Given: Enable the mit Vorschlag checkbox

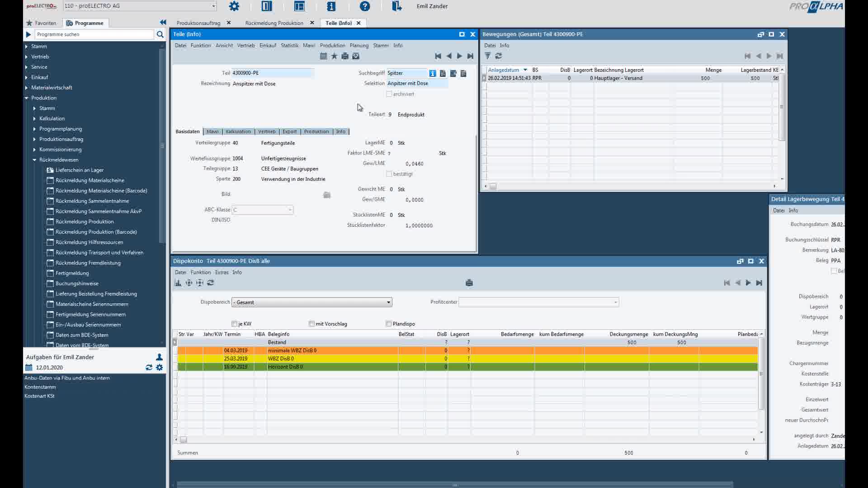Looking at the screenshot, I should point(311,324).
